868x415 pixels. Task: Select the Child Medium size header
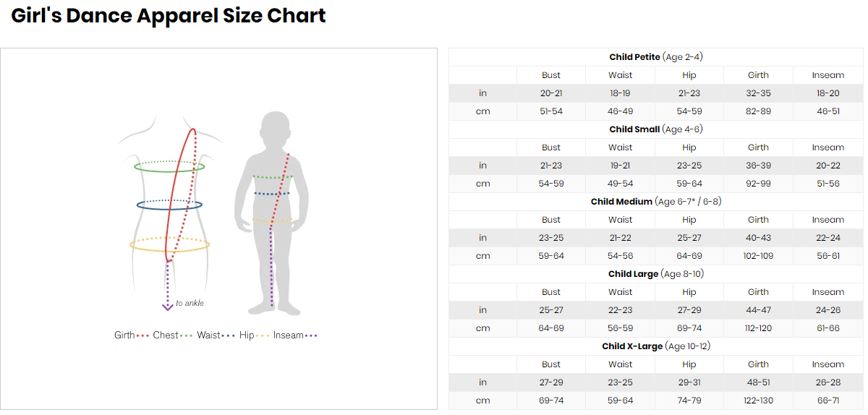[x=656, y=202]
